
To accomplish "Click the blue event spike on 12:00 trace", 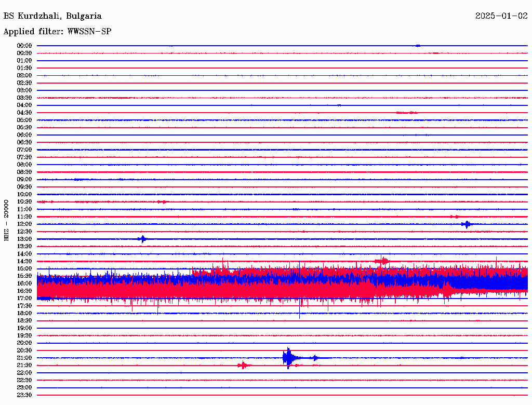I will point(467,224).
